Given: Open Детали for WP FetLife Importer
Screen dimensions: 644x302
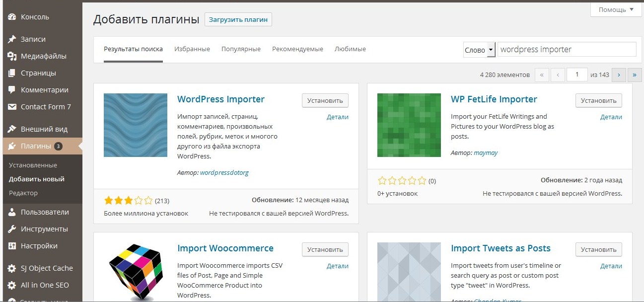Looking at the screenshot, I should click(x=611, y=117).
